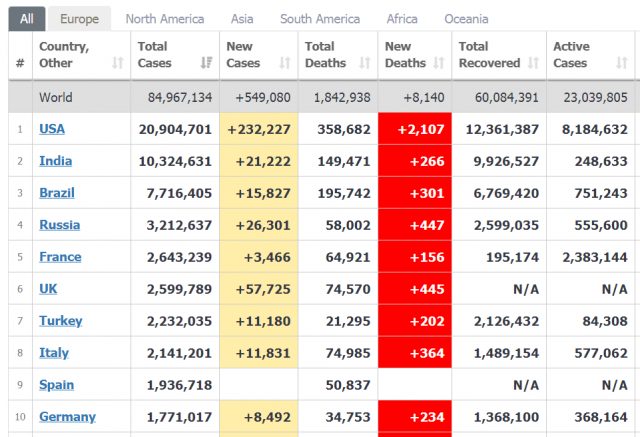Viewport: 640px width, 437px height.
Task: Sort by Total Deaths column arrows
Action: [364, 63]
